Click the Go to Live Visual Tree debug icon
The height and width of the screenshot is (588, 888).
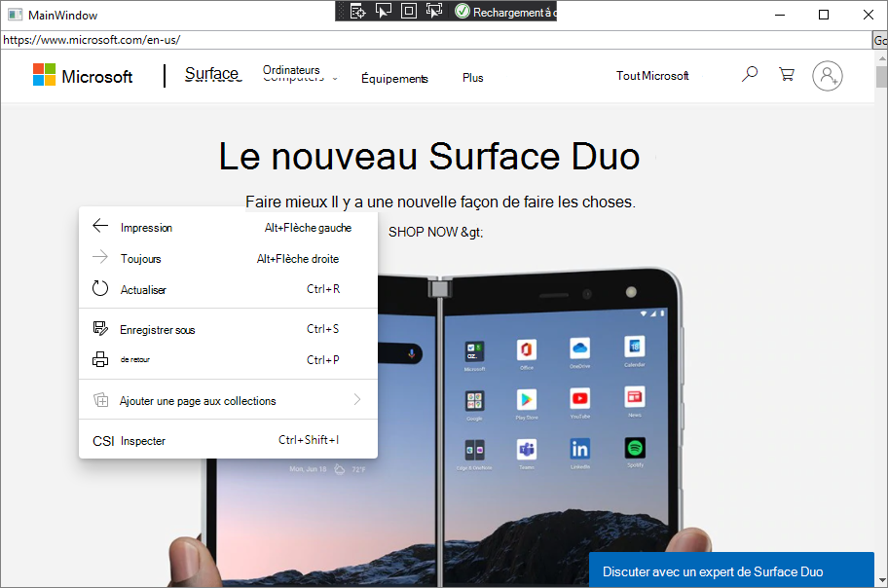(x=358, y=11)
